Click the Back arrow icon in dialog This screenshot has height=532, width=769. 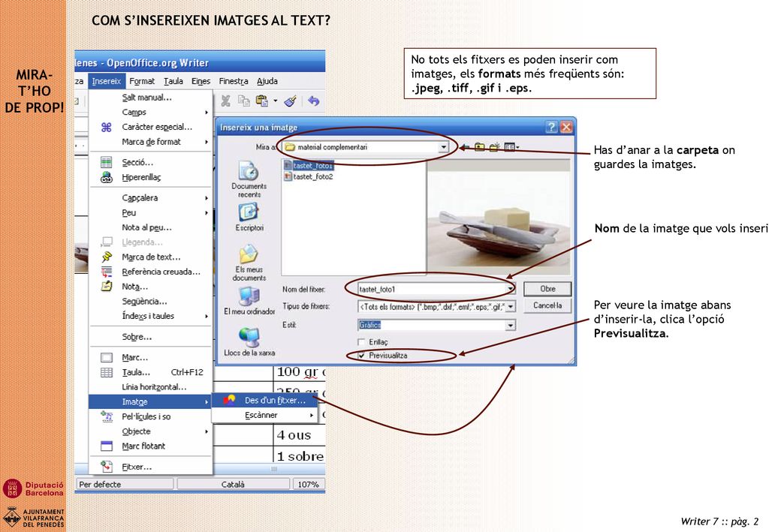(x=465, y=147)
